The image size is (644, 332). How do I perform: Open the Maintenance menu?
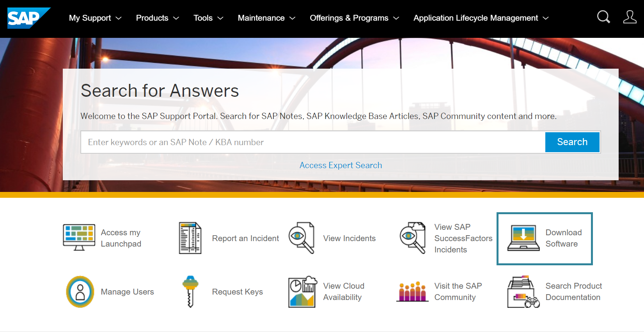(x=267, y=18)
